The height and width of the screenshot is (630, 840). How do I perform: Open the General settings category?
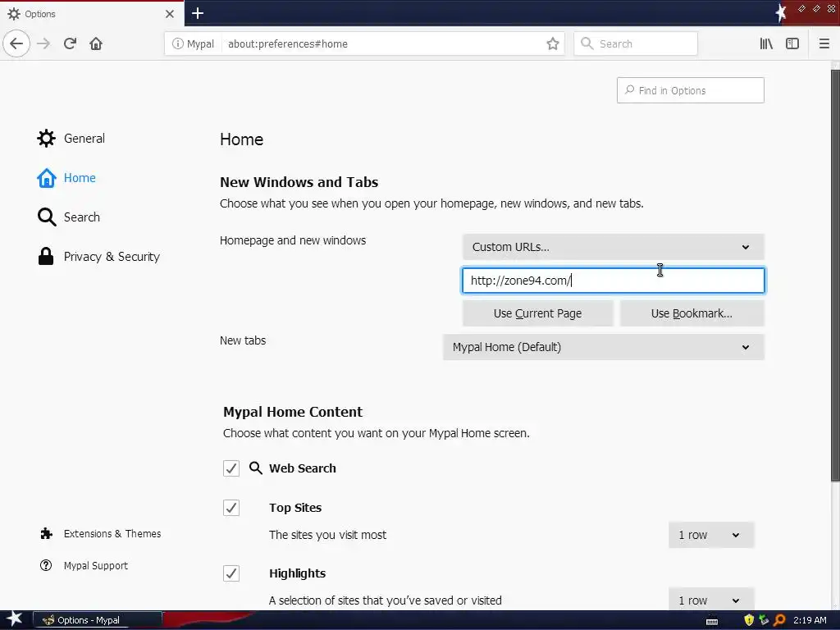(x=71, y=138)
